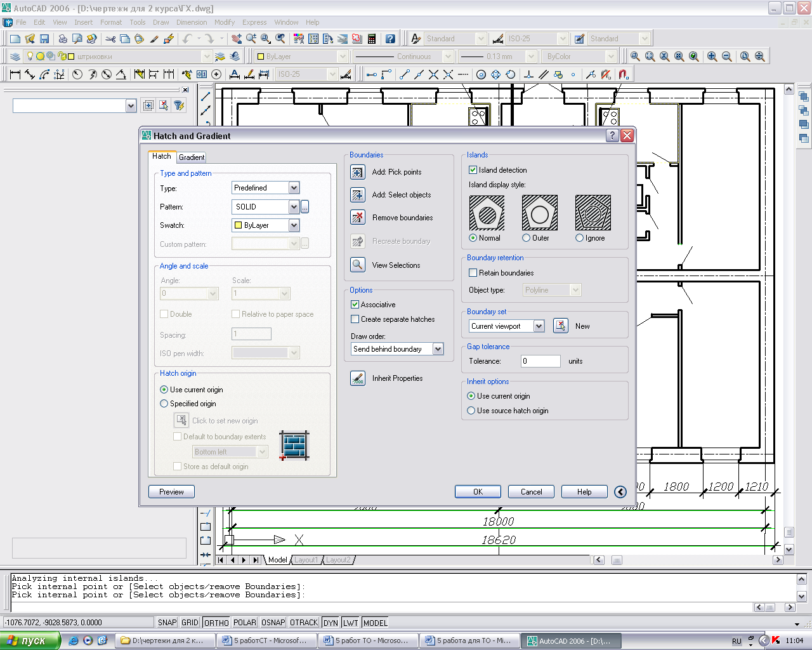The width and height of the screenshot is (812, 650).
Task: Click the Save icon in the standard toolbar
Action: pos(44,39)
